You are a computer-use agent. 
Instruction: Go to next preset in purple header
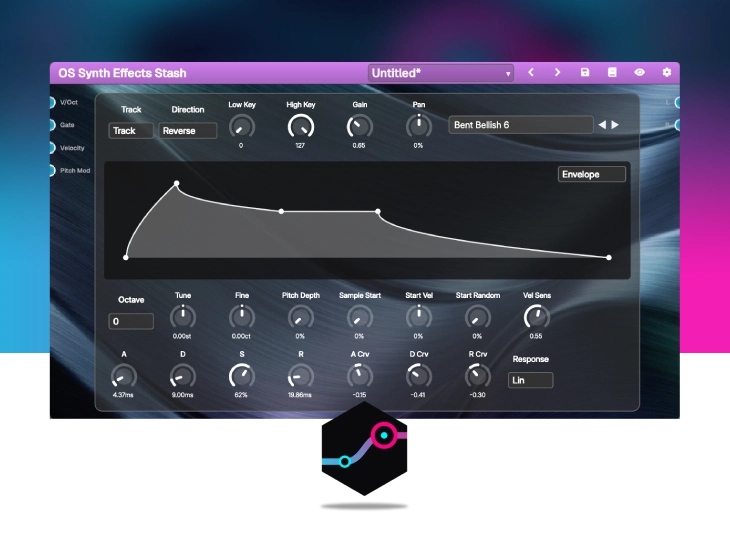click(557, 72)
